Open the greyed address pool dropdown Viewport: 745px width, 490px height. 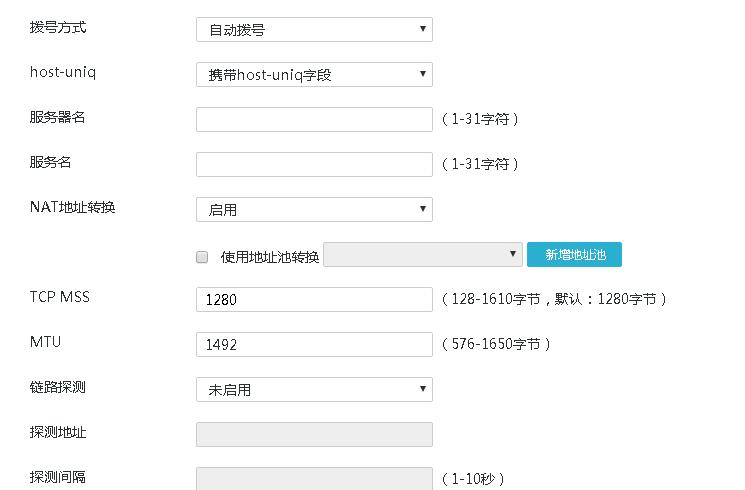click(423, 255)
